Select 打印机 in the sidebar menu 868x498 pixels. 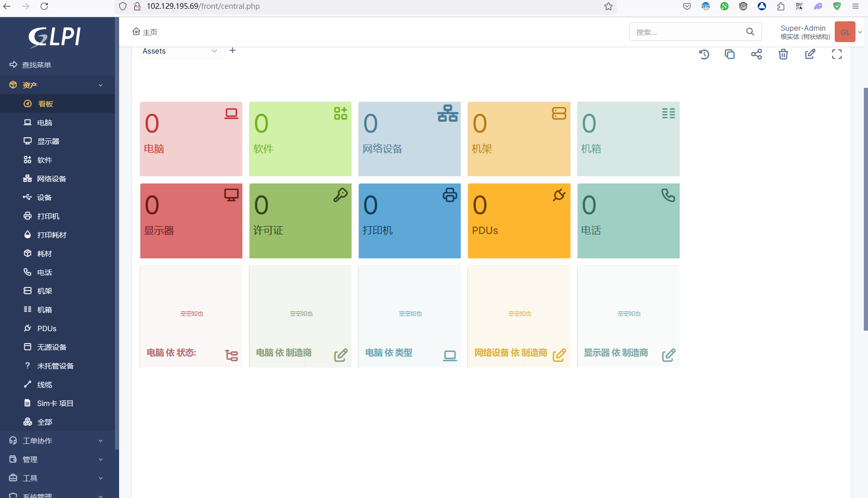tap(48, 216)
